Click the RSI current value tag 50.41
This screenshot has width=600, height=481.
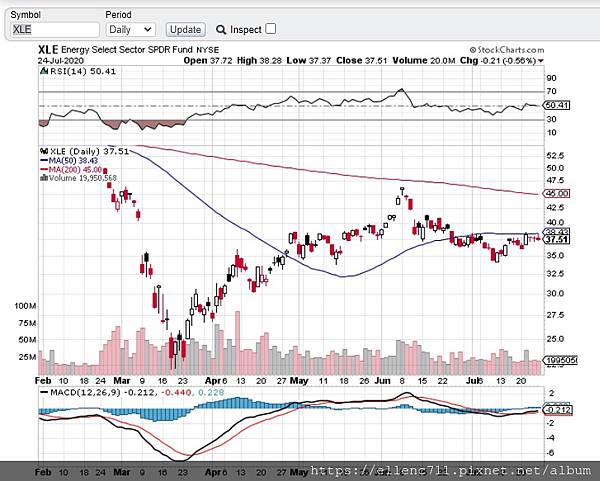point(557,105)
